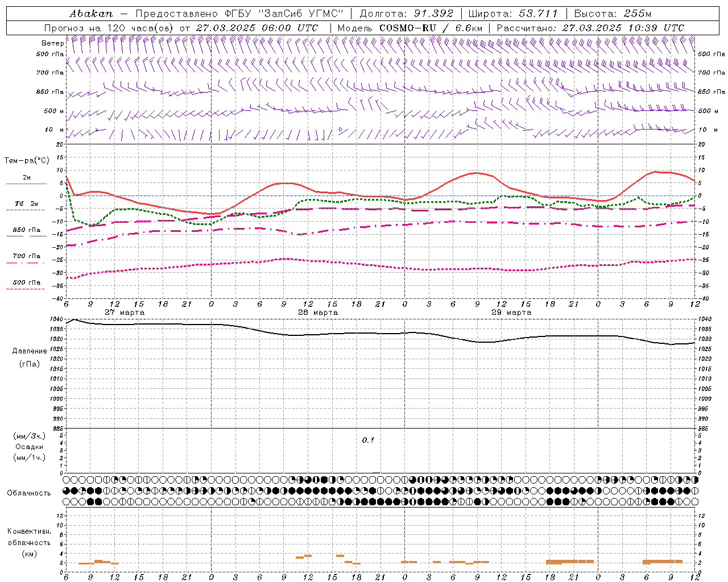Click the "Давление" pressure panel label
This screenshot has height=582, width=728.
tap(30, 351)
